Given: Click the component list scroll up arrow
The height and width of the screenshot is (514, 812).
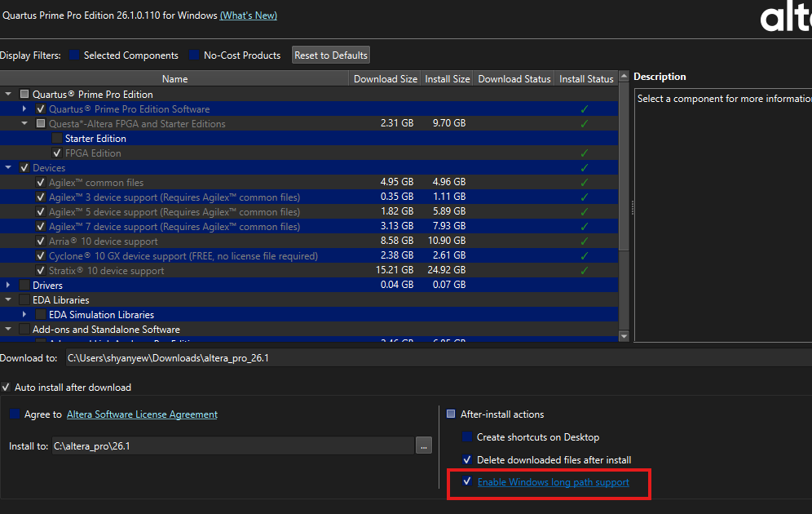Looking at the screenshot, I should tap(624, 76).
